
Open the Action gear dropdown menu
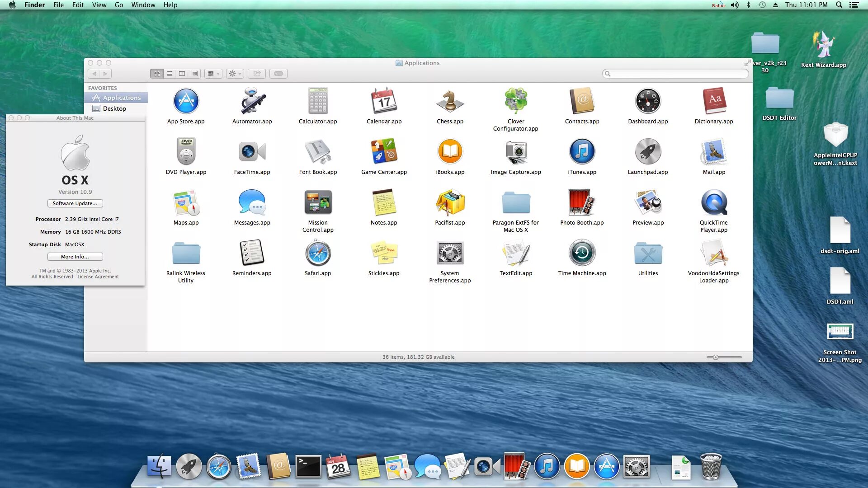(x=235, y=74)
